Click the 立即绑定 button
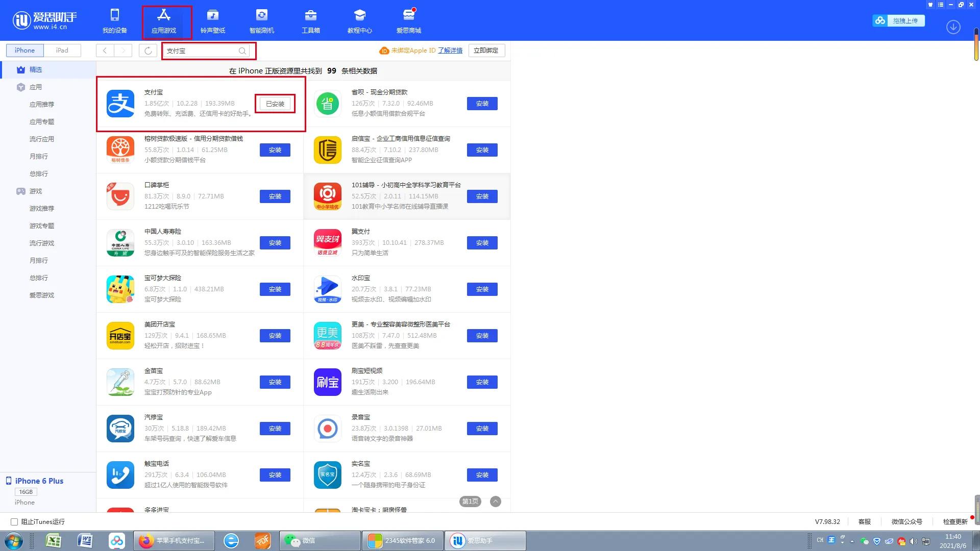Screen dimensions: 980x551 (486, 51)
